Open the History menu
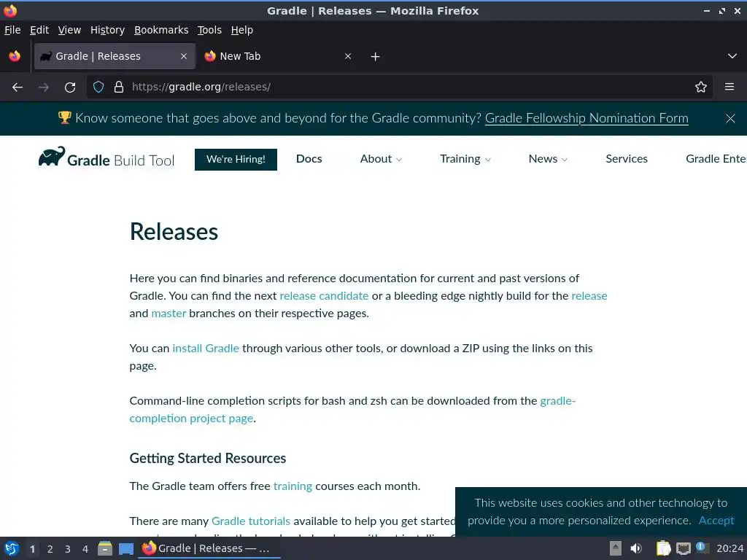 pyautogui.click(x=108, y=30)
